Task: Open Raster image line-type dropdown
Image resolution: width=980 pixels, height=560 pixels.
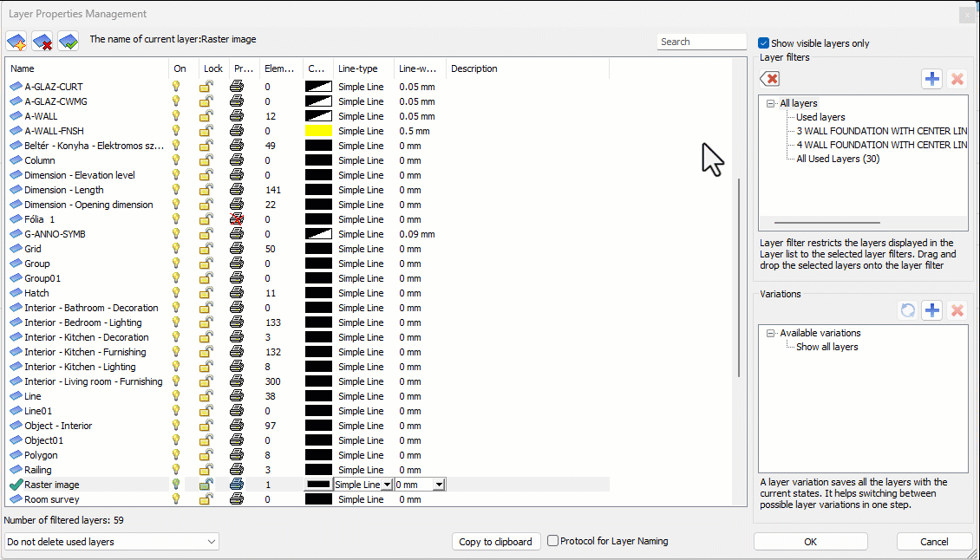Action: coord(387,485)
